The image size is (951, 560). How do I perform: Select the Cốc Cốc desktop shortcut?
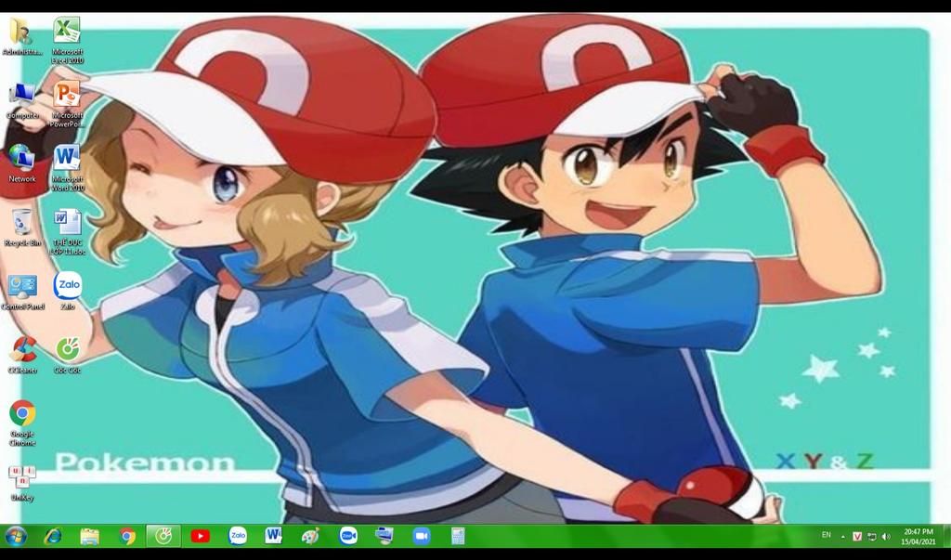point(67,355)
